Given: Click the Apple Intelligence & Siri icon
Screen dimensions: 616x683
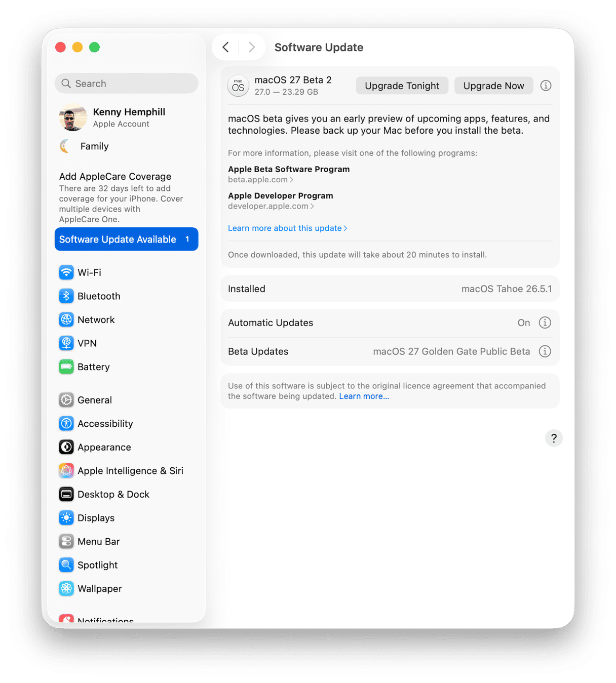Looking at the screenshot, I should click(66, 471).
